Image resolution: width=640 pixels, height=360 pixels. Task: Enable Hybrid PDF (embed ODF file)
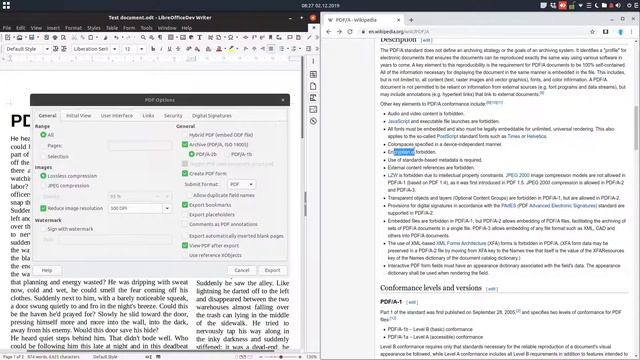click(185, 135)
